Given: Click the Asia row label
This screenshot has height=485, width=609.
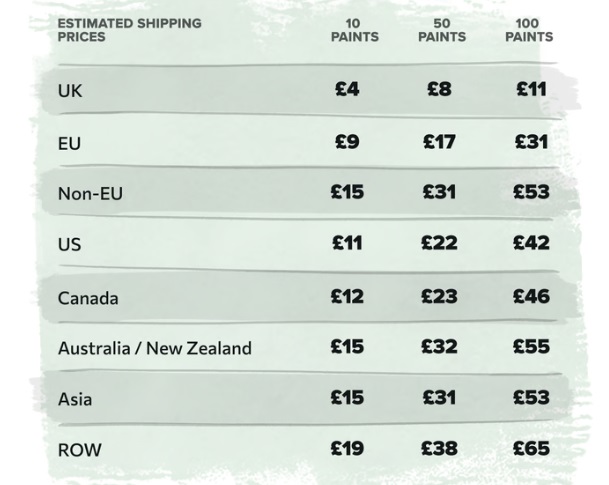Looking at the screenshot, I should click(x=75, y=399).
